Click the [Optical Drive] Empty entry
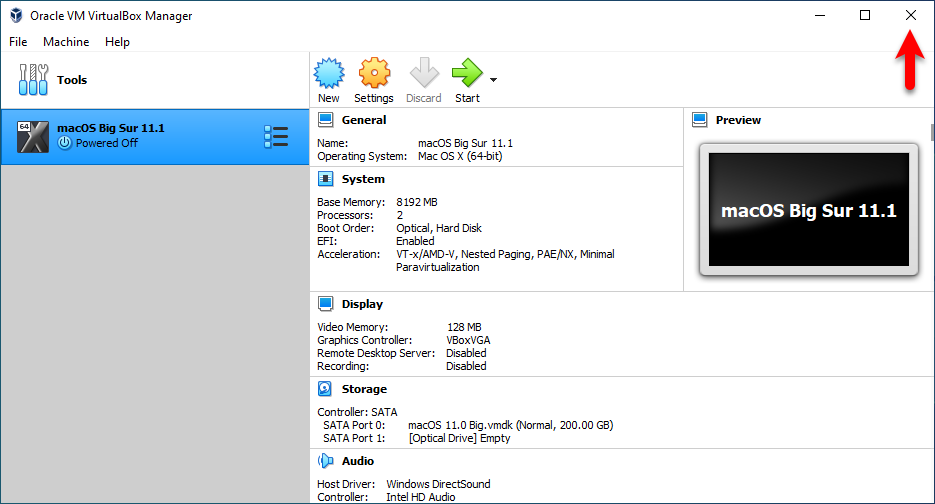This screenshot has height=504, width=935. 459,438
